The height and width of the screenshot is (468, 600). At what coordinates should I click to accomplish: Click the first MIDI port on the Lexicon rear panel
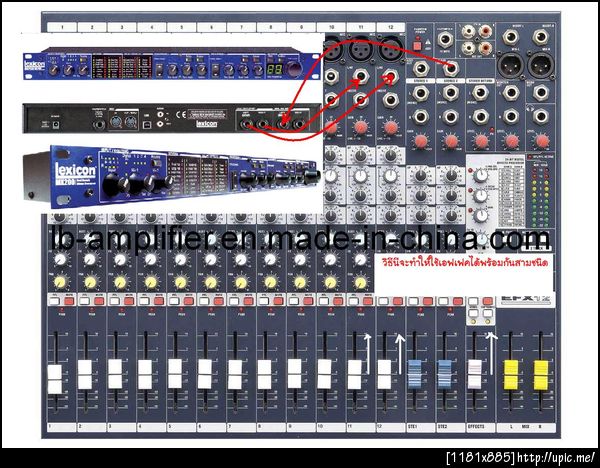click(x=116, y=122)
